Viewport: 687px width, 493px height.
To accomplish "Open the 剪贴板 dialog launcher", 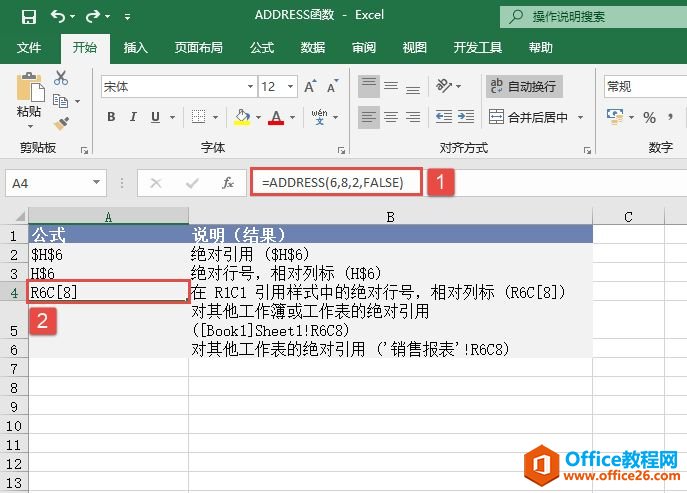I will click(x=84, y=150).
